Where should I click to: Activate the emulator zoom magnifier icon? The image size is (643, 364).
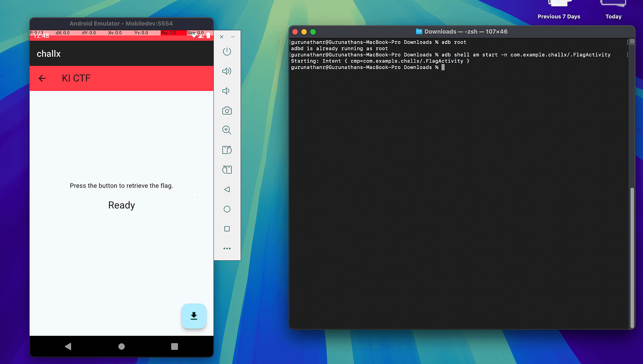[227, 130]
